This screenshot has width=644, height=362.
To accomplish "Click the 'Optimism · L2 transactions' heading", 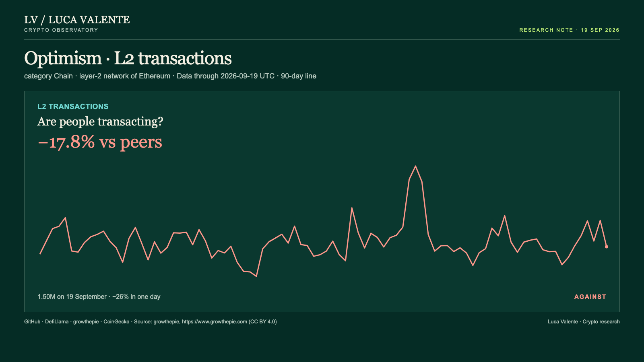I will pos(128,58).
